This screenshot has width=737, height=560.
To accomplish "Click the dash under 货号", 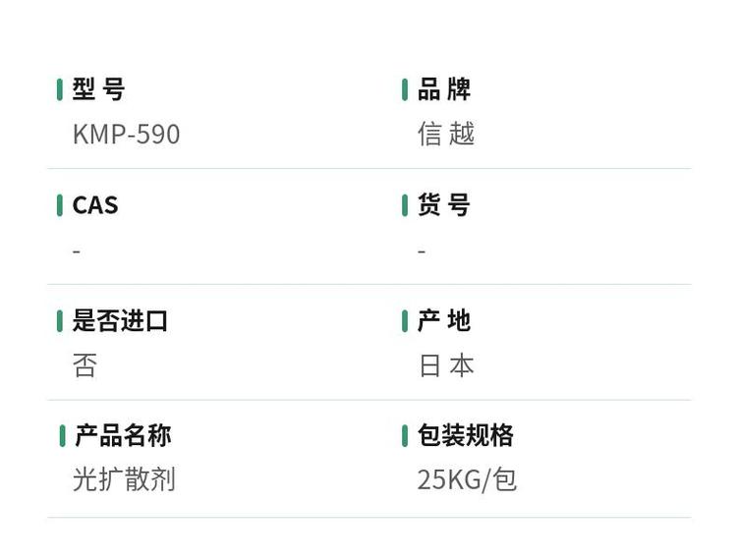I will pyautogui.click(x=422, y=252).
